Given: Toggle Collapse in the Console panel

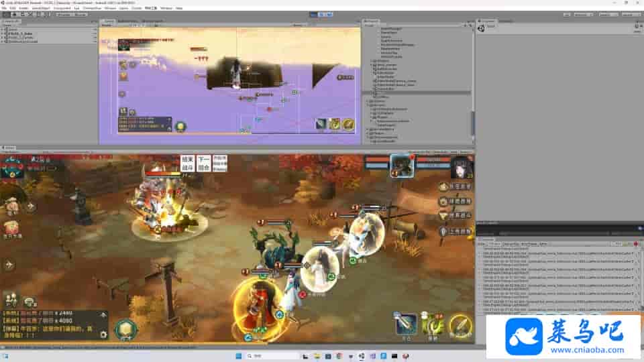Looking at the screenshot, I should (x=494, y=243).
